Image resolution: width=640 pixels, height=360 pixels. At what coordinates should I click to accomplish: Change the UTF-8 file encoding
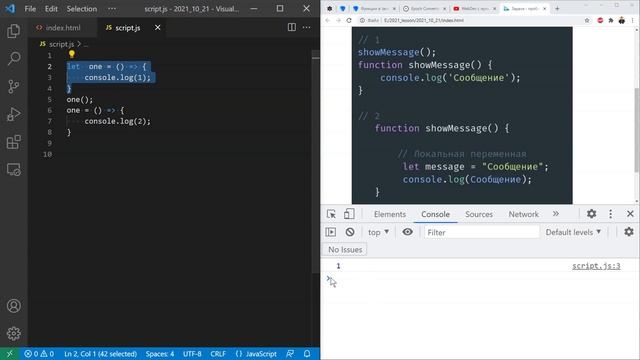[192, 354]
